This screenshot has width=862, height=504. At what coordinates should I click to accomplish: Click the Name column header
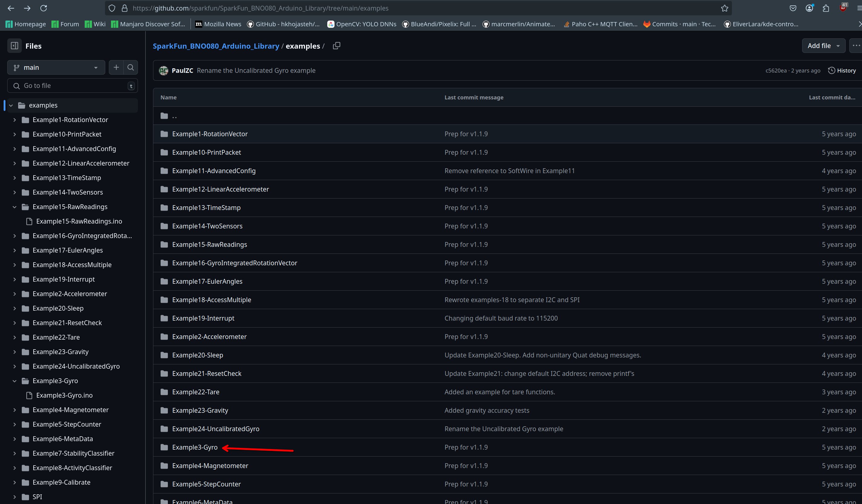pos(169,97)
